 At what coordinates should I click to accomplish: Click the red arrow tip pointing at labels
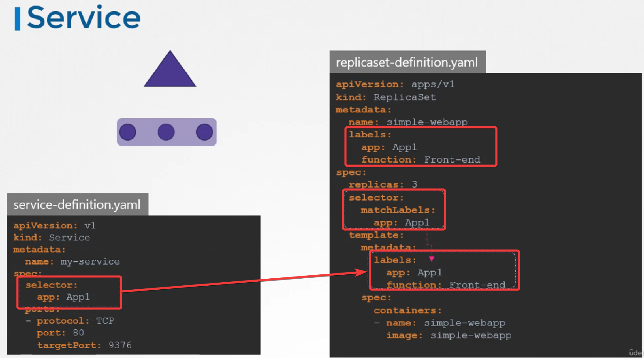(x=363, y=272)
